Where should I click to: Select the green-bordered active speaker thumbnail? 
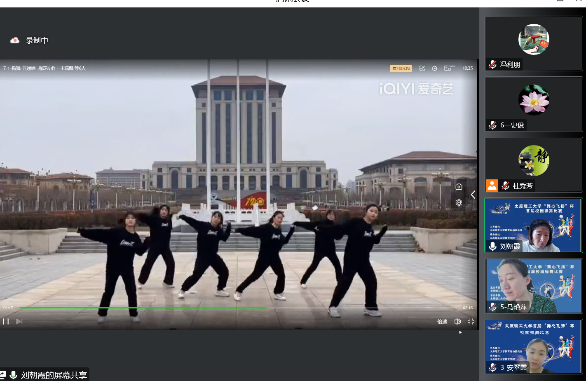point(533,225)
